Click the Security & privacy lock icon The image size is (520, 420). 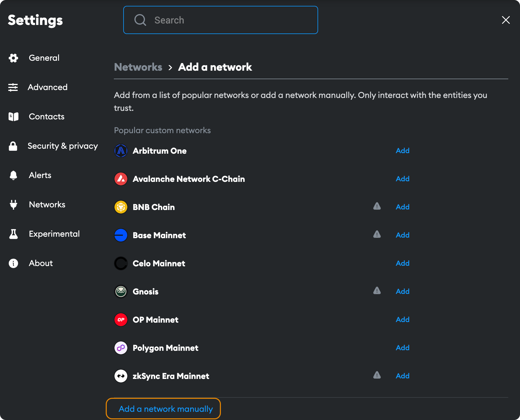coord(13,146)
